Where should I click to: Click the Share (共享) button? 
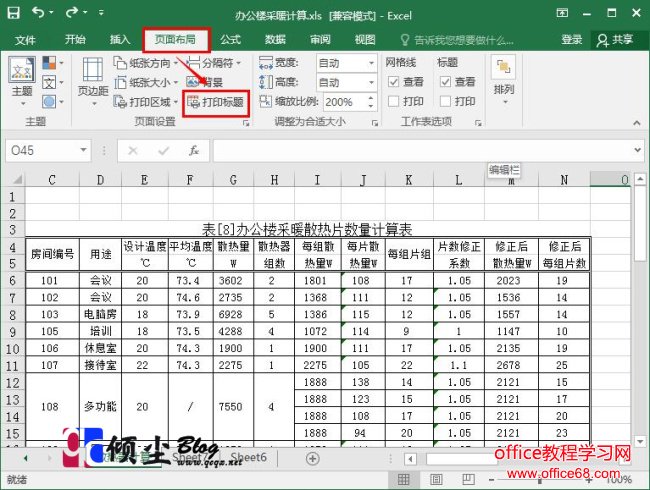click(x=615, y=40)
